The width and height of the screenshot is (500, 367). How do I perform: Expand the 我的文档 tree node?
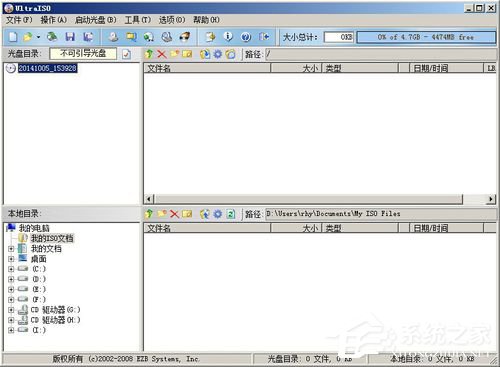coord(11,249)
